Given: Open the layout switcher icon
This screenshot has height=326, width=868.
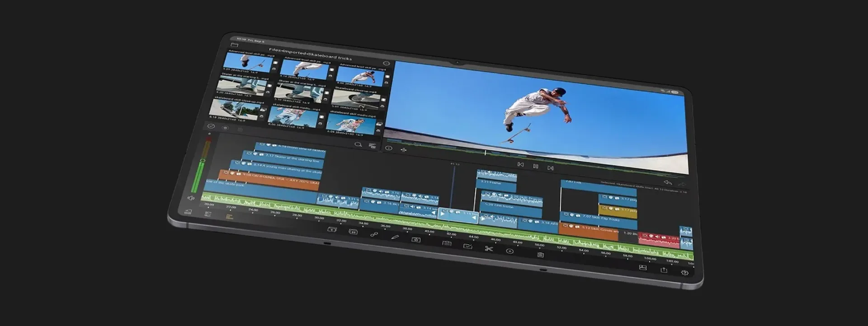Looking at the screenshot, I should 642,267.
